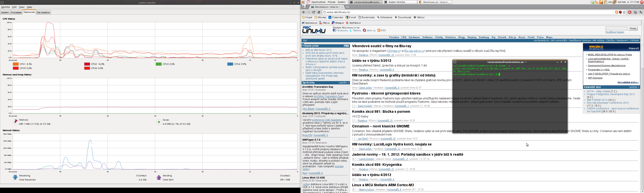Image resolution: width=644 pixels, height=193 pixels.
Task: Open the Calendar bookmark
Action: point(336,18)
